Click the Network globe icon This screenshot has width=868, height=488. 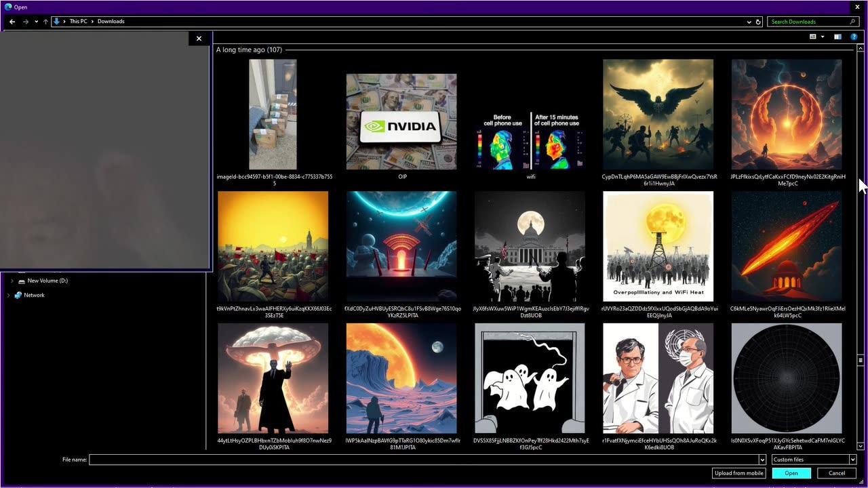click(18, 296)
